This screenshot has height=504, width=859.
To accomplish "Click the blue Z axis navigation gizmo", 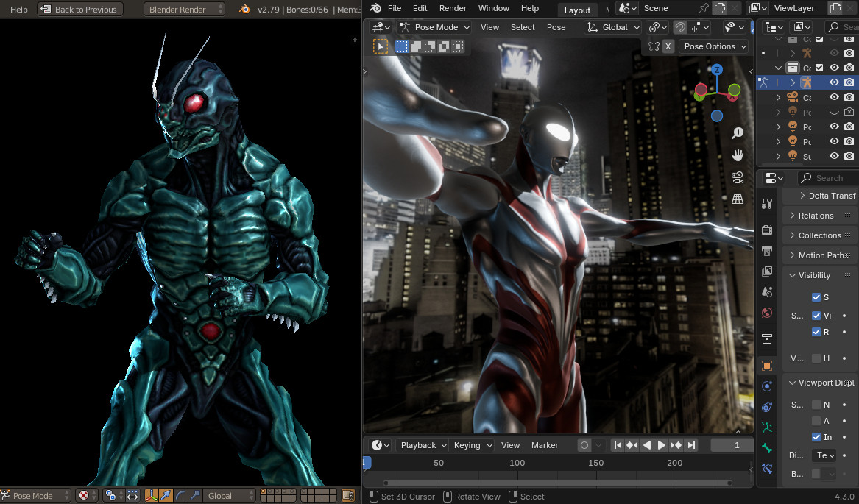I will (x=716, y=70).
